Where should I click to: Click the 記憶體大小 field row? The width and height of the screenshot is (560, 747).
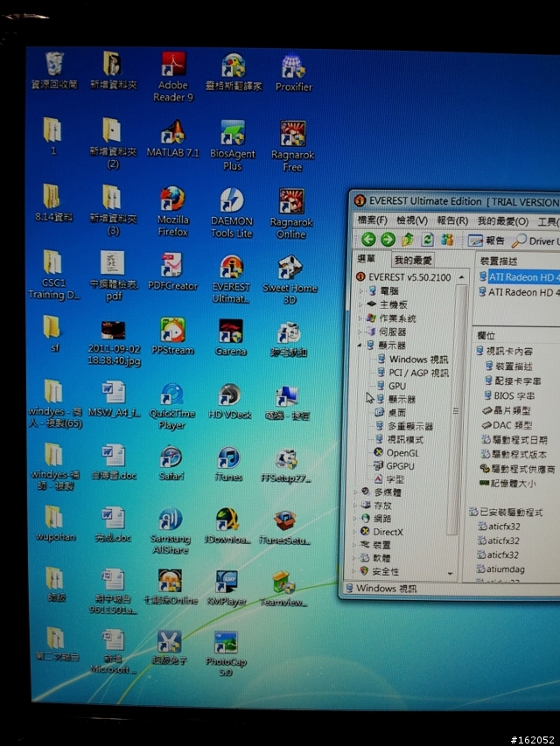(507, 483)
